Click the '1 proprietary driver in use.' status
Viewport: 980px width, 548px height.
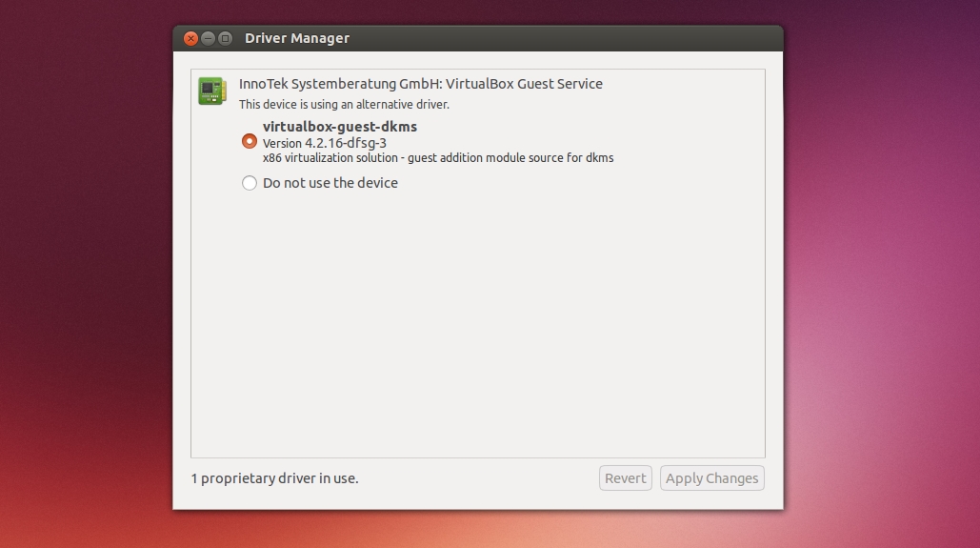pos(274,478)
